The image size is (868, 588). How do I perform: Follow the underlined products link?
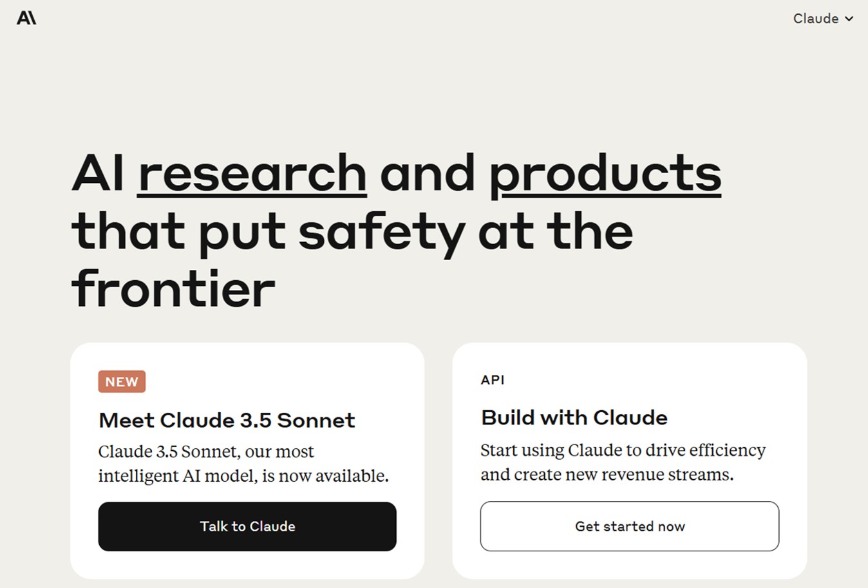pos(605,175)
